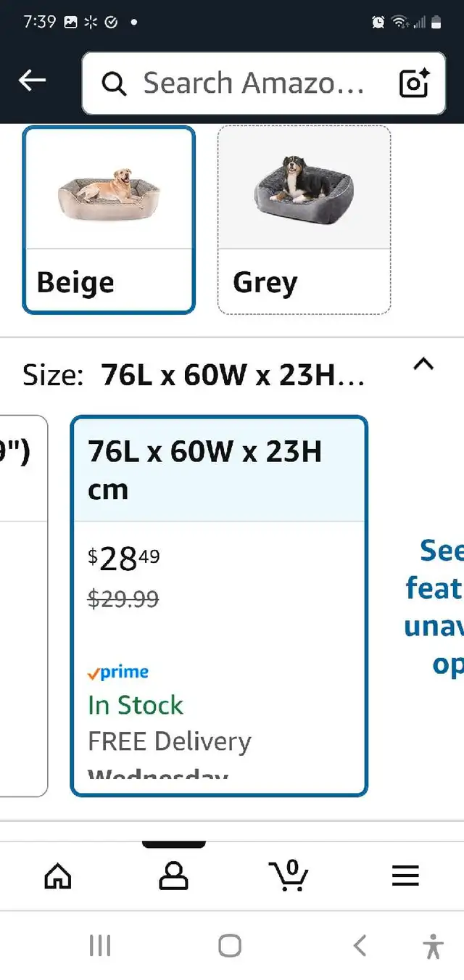The width and height of the screenshot is (464, 980).
Task: Tap the magnifying glass search icon
Action: point(114,84)
